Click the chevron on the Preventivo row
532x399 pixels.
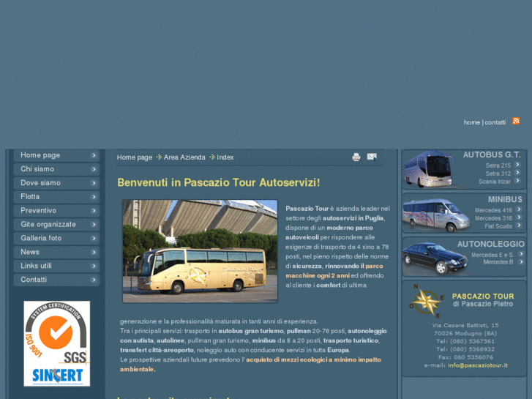pyautogui.click(x=94, y=211)
